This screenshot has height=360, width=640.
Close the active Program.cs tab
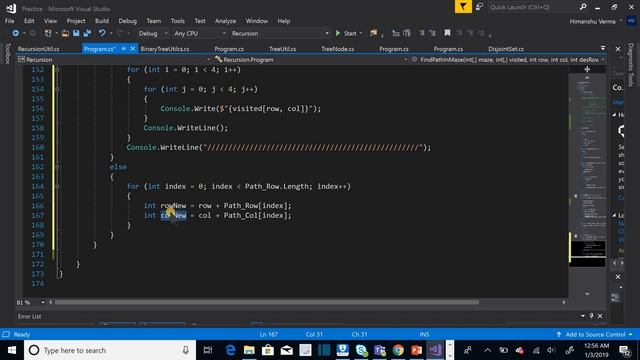tap(133, 49)
